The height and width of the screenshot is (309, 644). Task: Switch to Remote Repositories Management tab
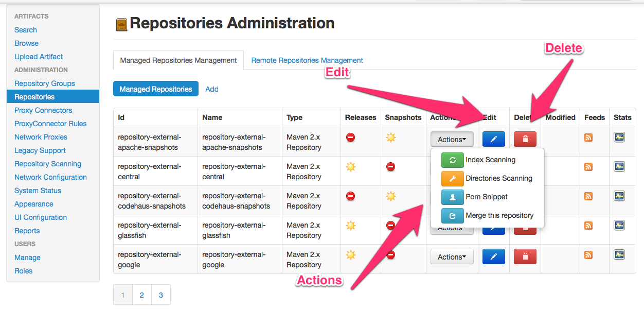click(307, 60)
